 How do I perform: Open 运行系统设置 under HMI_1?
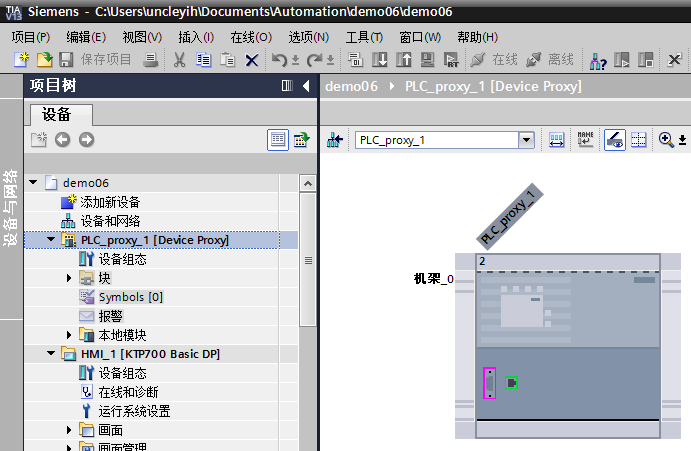coord(134,411)
